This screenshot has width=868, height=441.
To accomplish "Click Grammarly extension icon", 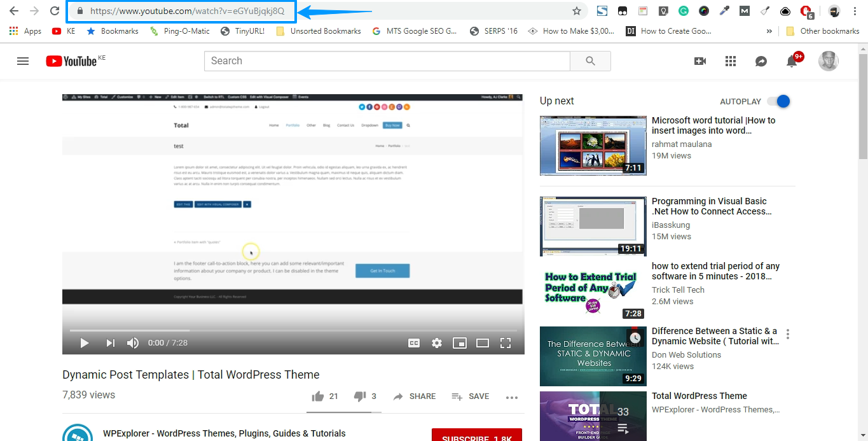I will tap(684, 11).
